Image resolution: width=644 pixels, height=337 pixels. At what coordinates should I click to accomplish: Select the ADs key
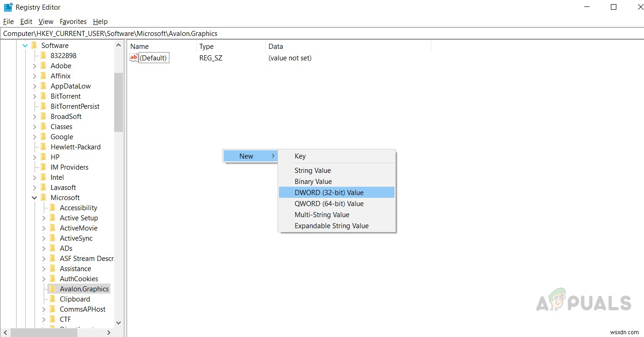66,248
